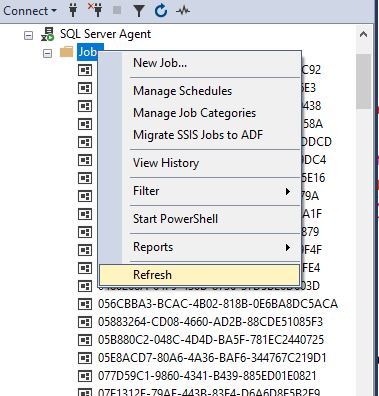This screenshot has width=379, height=396.
Task: Click the Jobs folder icon
Action: tap(66, 52)
